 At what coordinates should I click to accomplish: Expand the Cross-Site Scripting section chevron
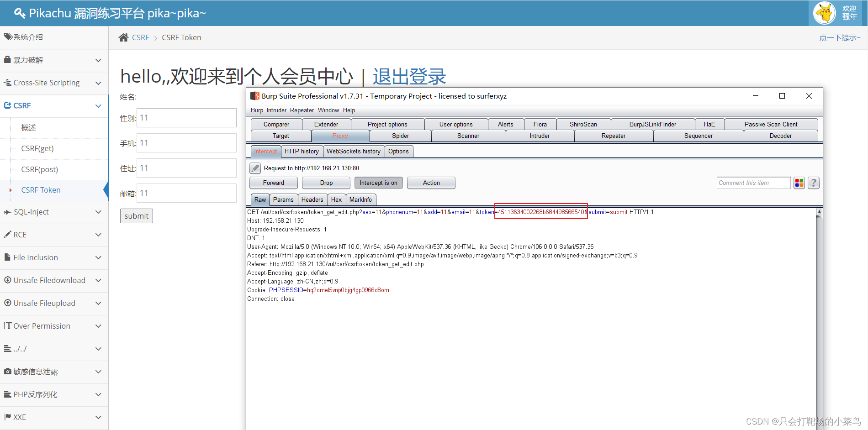[98, 83]
